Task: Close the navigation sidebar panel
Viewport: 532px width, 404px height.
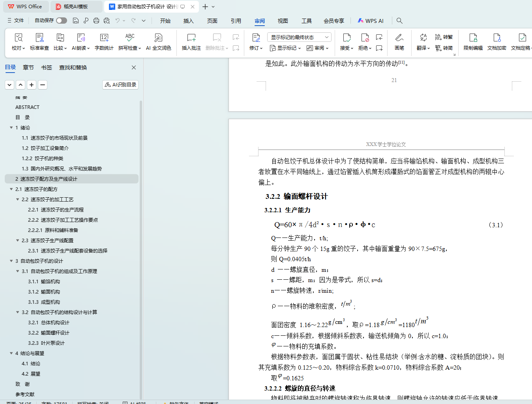Action: pyautogui.click(x=134, y=67)
